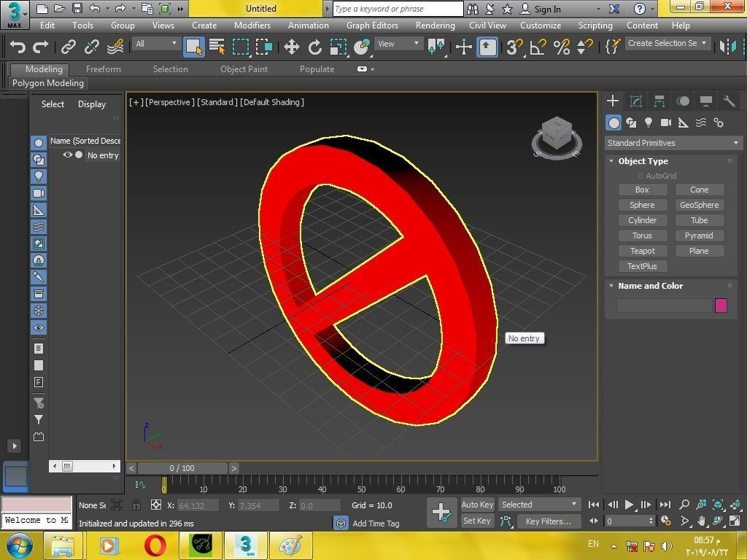747x560 pixels.
Task: Click the magenta object color swatch
Action: 721,306
